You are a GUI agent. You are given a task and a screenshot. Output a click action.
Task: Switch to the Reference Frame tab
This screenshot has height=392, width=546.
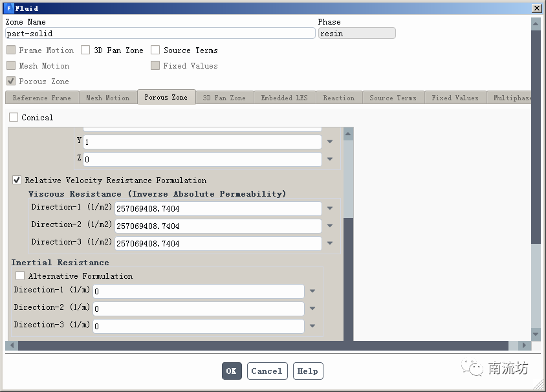click(41, 98)
